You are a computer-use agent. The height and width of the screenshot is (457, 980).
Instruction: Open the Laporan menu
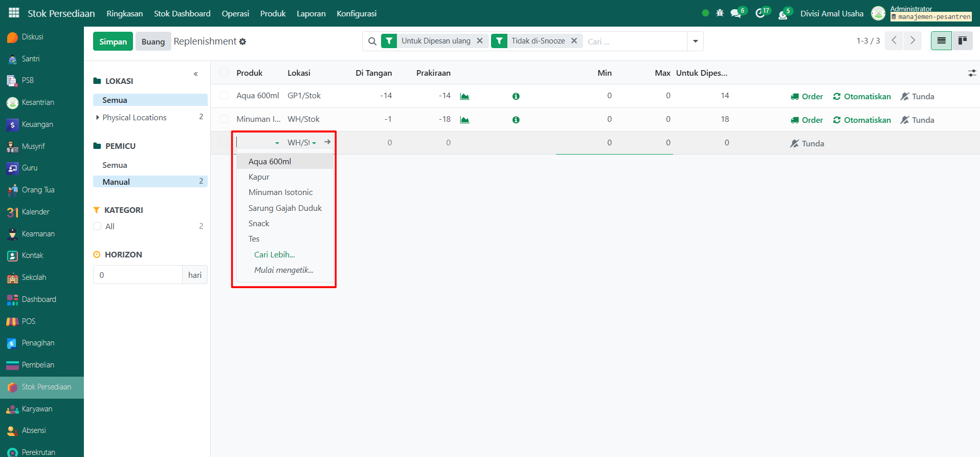point(311,13)
